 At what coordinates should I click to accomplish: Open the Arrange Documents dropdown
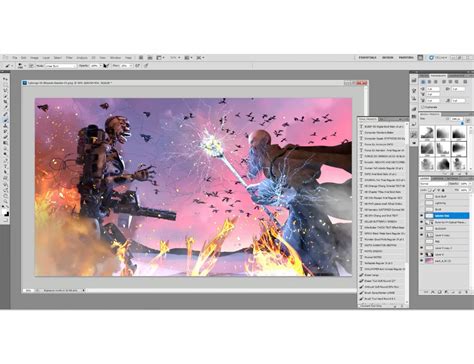pyautogui.click(x=188, y=58)
